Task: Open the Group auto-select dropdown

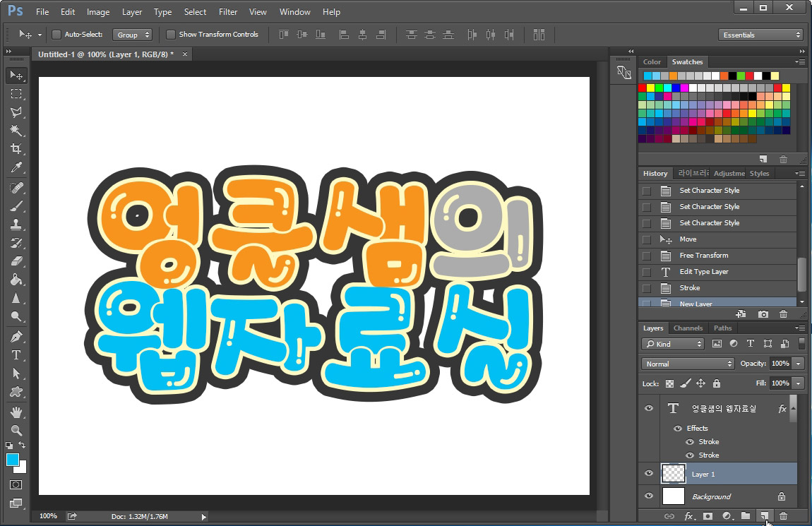Action: coord(132,35)
